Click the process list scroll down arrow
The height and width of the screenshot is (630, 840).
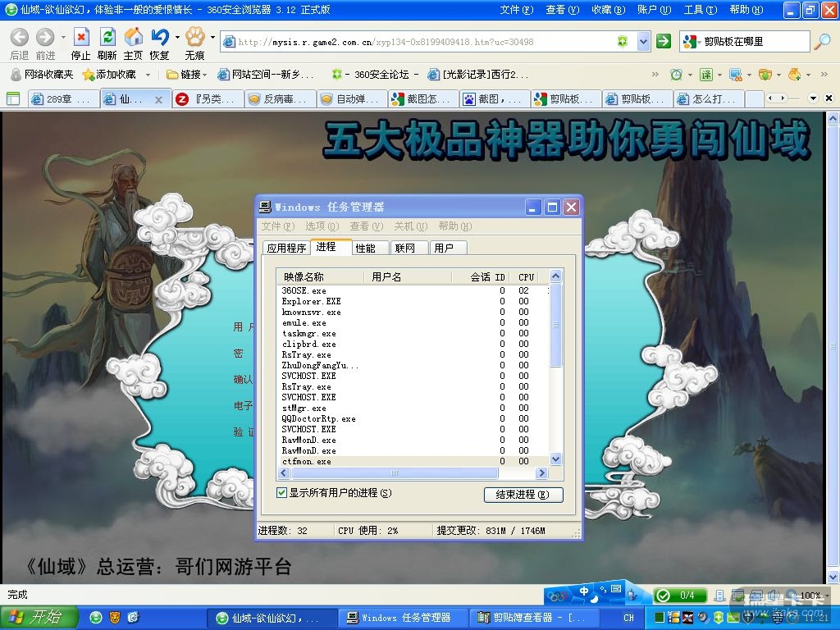(x=555, y=459)
